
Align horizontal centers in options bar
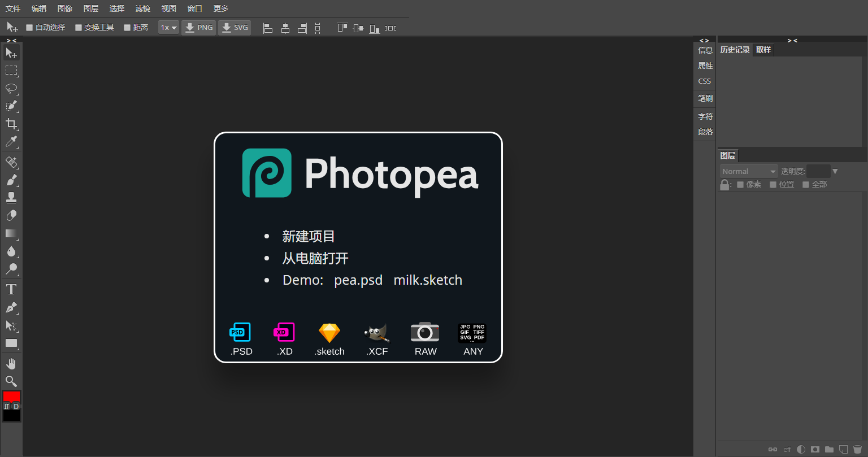pyautogui.click(x=285, y=28)
